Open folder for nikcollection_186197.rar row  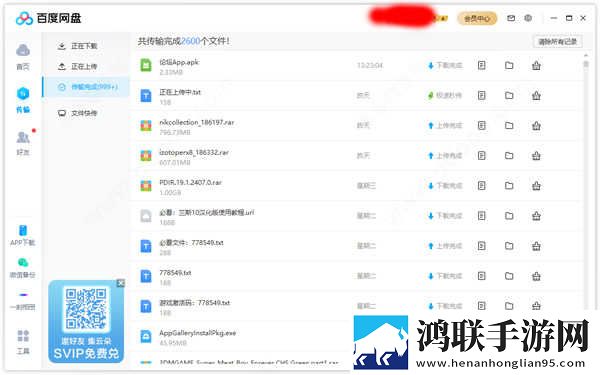pos(509,126)
